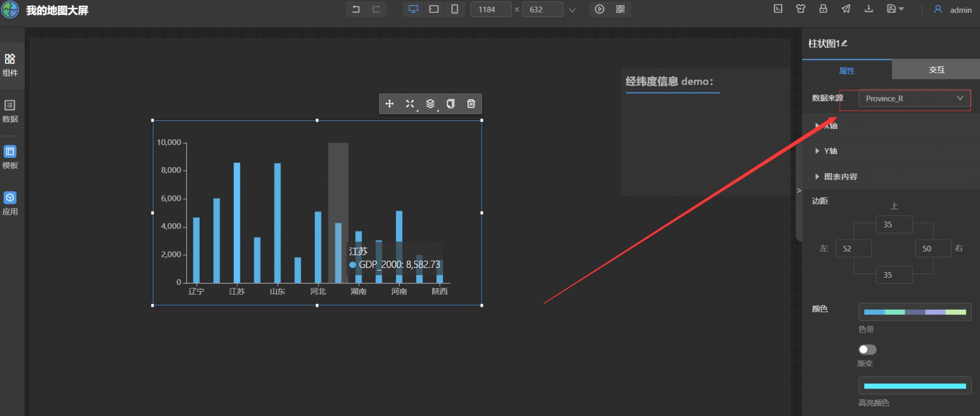
Task: Delete the chart with trash icon
Action: click(x=471, y=104)
